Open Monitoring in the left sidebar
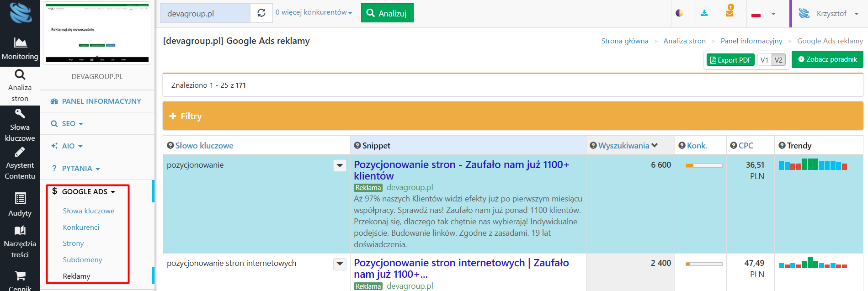 pos(20,48)
